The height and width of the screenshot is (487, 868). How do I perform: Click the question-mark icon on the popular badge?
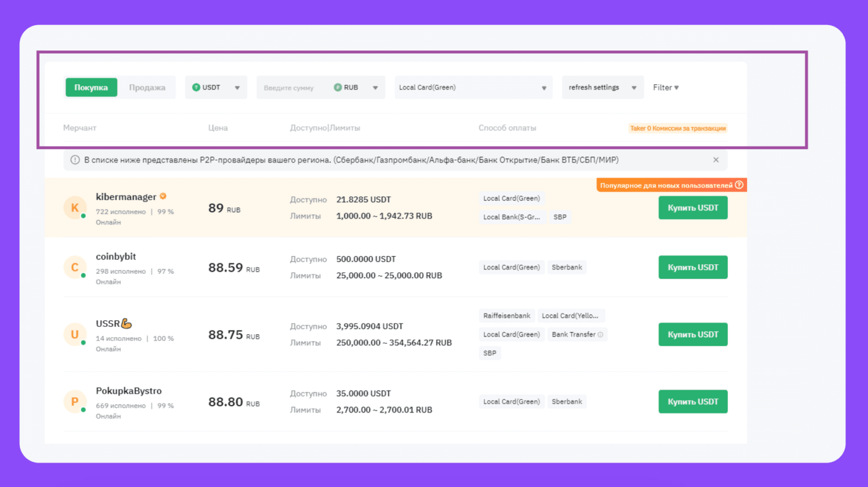coord(740,185)
